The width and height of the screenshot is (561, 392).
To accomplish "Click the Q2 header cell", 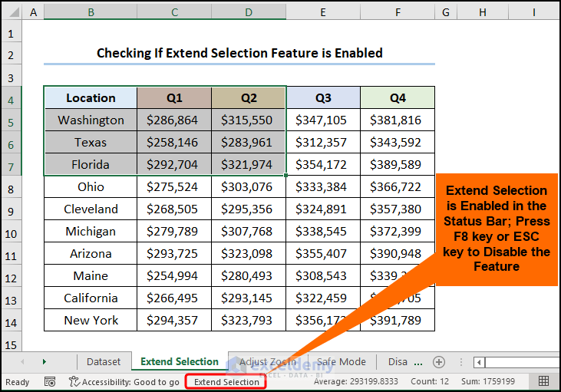I will (x=249, y=97).
